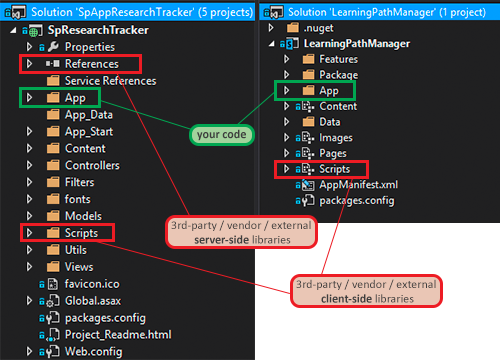500x360 pixels.
Task: Select favicon.ico file
Action: (x=92, y=284)
